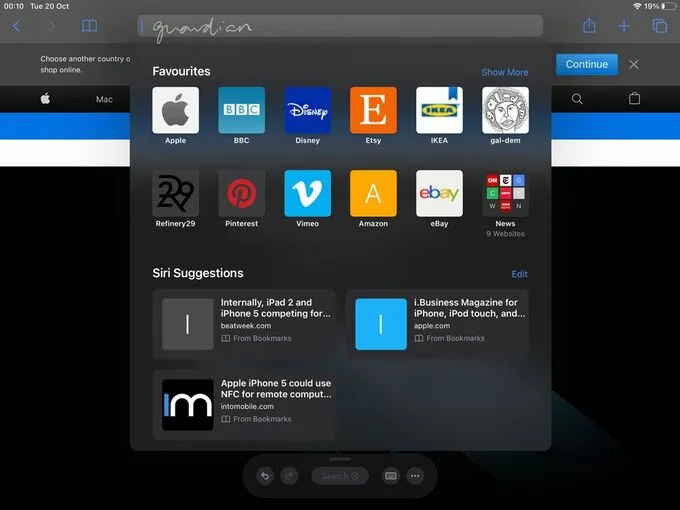Dismiss the country banner with X

(x=634, y=65)
